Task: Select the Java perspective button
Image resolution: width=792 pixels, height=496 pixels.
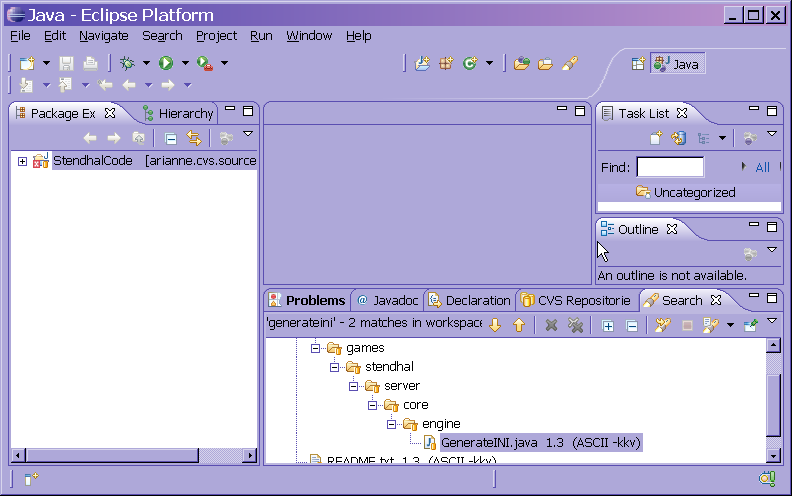Action: coord(677,64)
